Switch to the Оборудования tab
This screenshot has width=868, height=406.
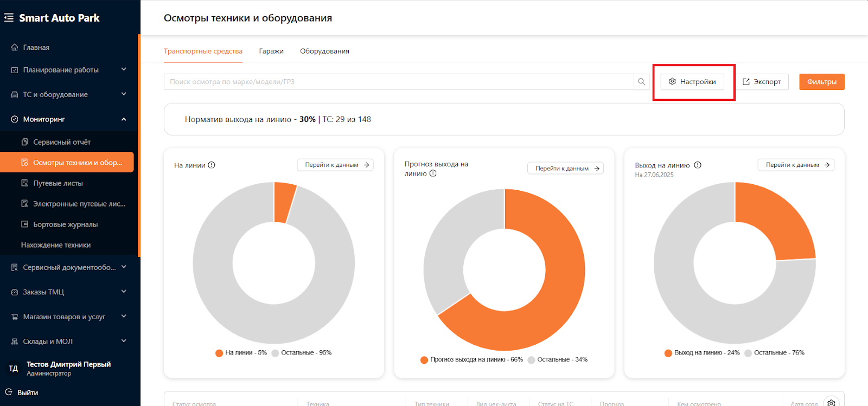click(x=324, y=51)
